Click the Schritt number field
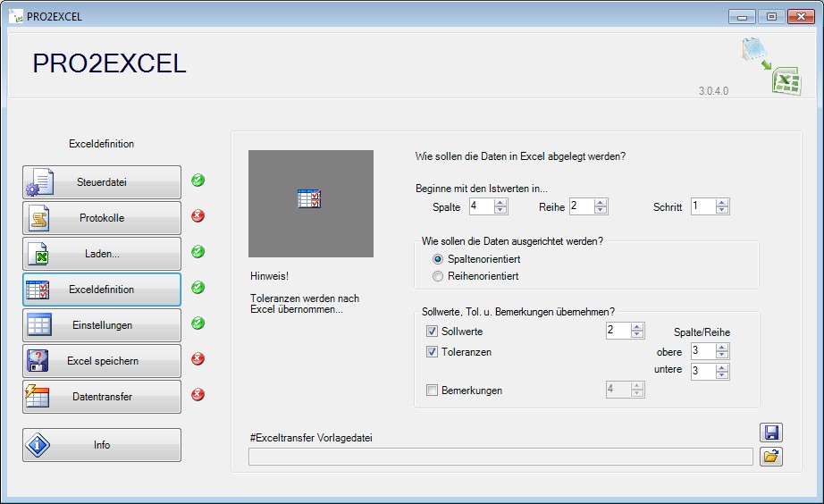The width and height of the screenshot is (824, 504). (703, 206)
